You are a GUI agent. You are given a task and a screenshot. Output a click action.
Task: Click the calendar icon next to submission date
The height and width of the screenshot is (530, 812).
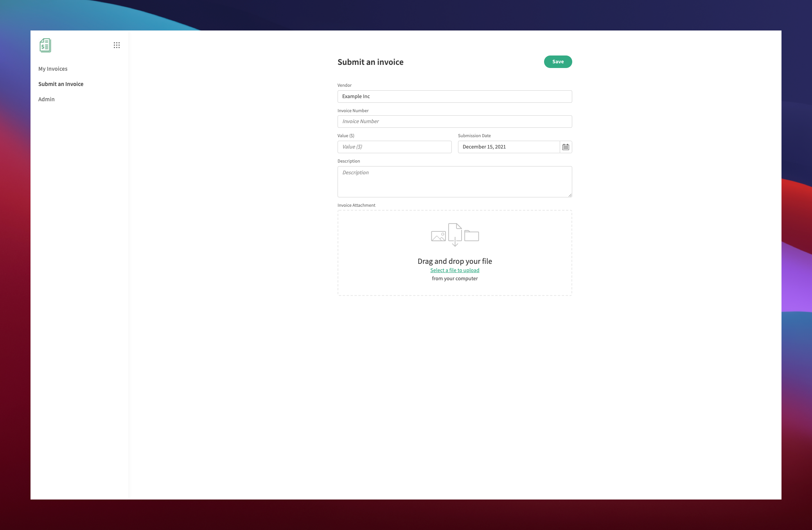(565, 147)
